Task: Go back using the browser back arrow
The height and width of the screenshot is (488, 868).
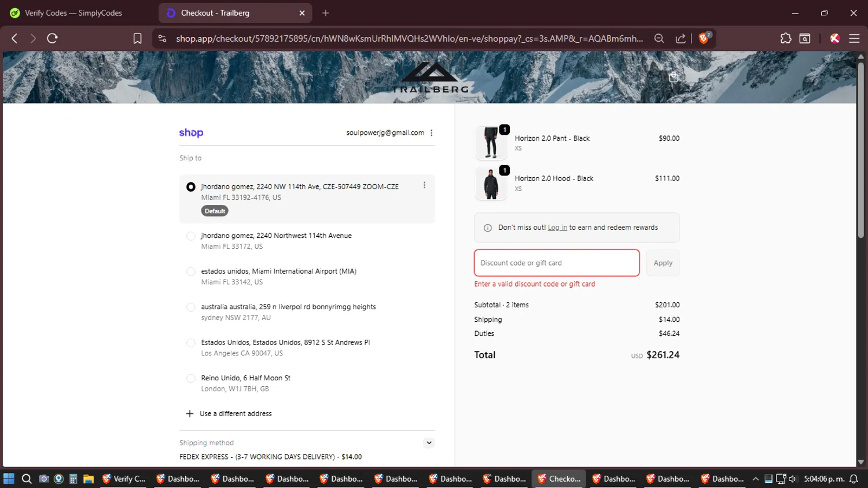Action: coord(14,38)
